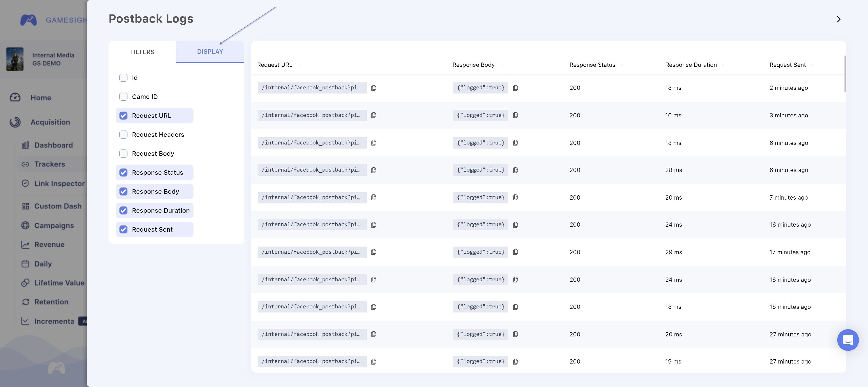Click the Trackers link icon
Screen dimensions: 868x387
pos(25,164)
